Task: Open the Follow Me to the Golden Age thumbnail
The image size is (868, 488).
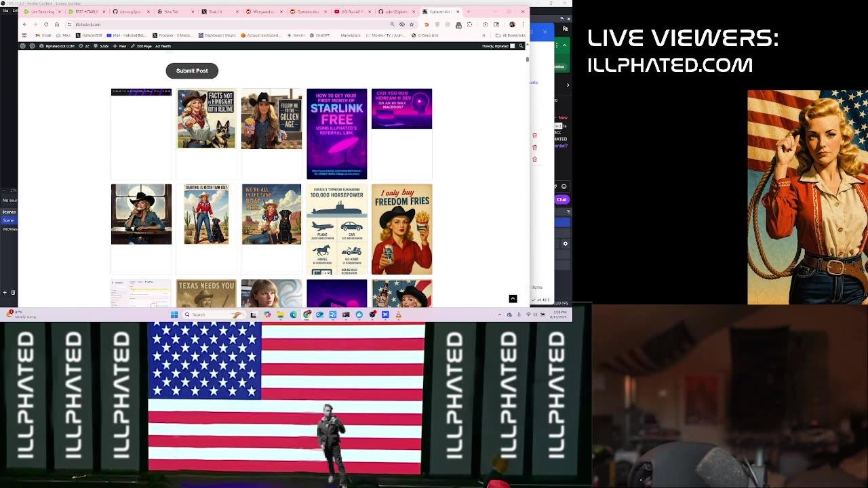Action: point(271,119)
